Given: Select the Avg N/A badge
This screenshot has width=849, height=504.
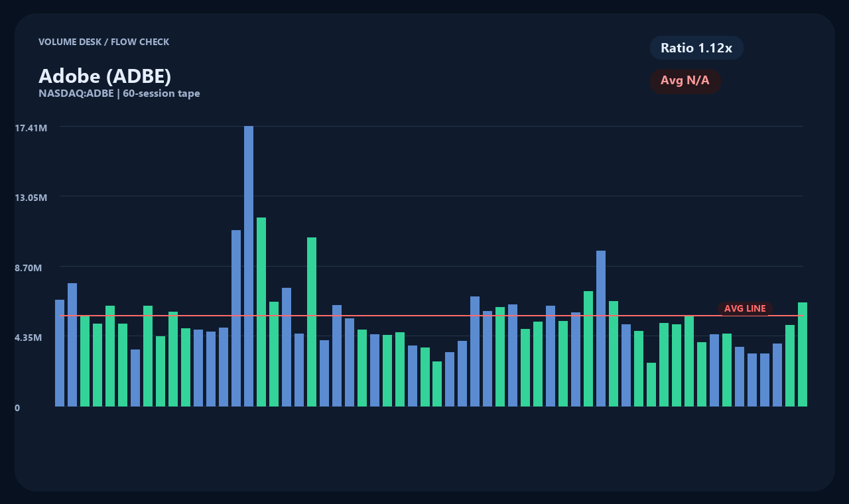Looking at the screenshot, I should pyautogui.click(x=685, y=81).
